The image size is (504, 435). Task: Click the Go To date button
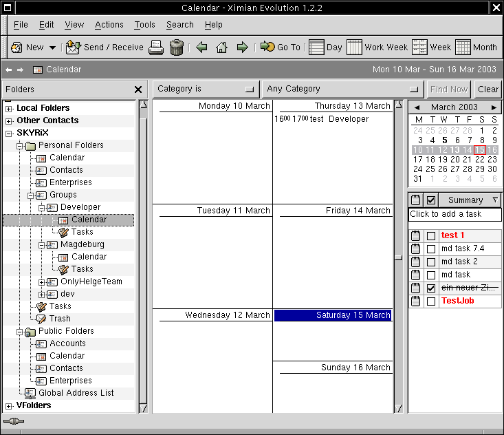tap(281, 47)
